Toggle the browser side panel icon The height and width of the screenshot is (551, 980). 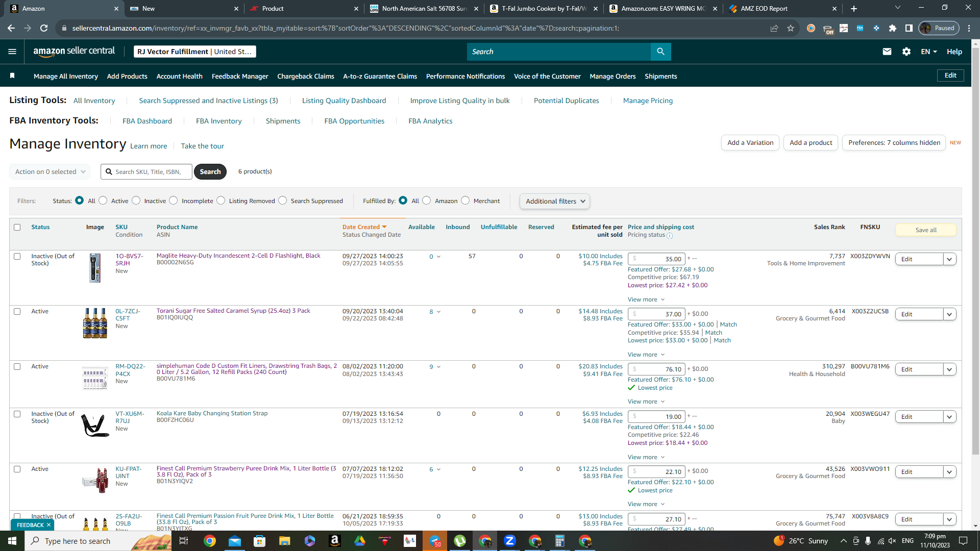pyautogui.click(x=909, y=28)
